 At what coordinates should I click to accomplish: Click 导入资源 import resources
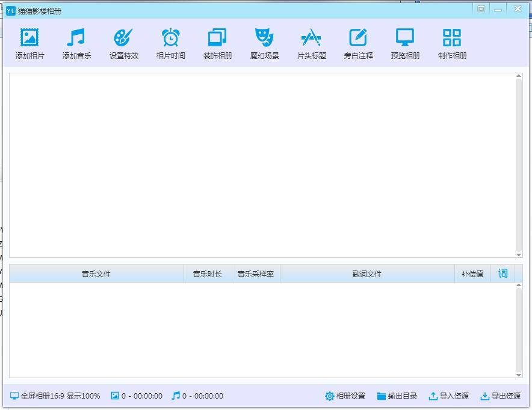(x=448, y=396)
